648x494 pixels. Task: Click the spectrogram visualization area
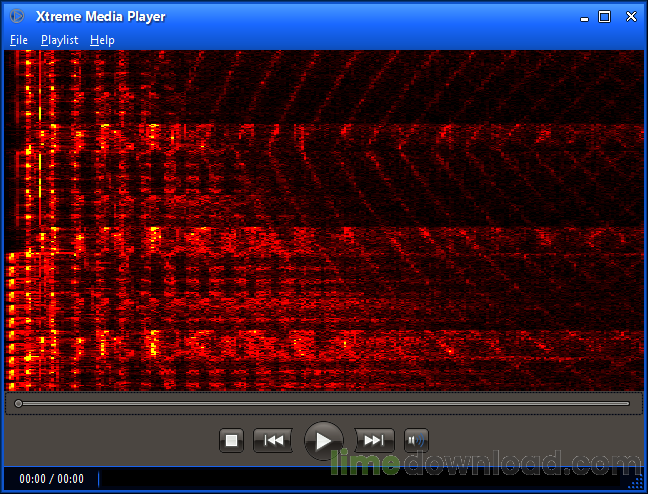(x=324, y=220)
